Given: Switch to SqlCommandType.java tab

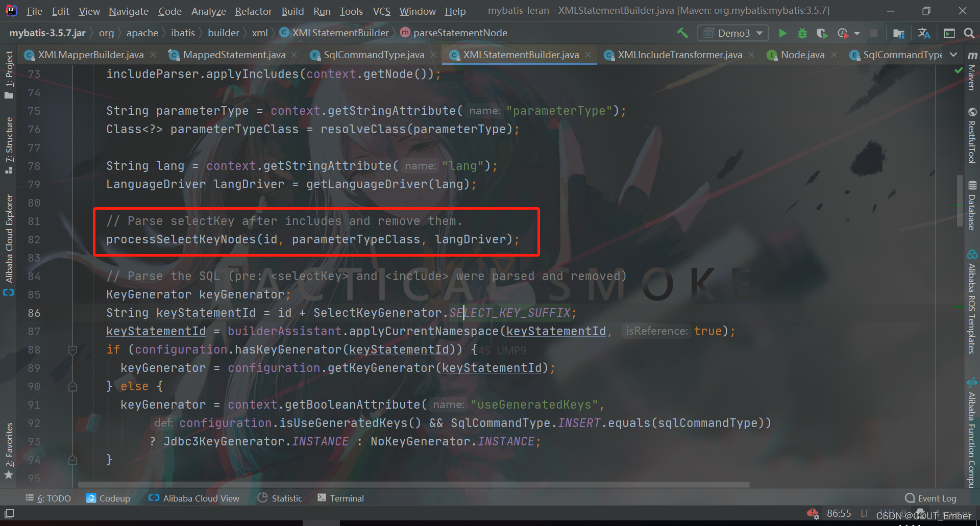Looking at the screenshot, I should (x=374, y=55).
